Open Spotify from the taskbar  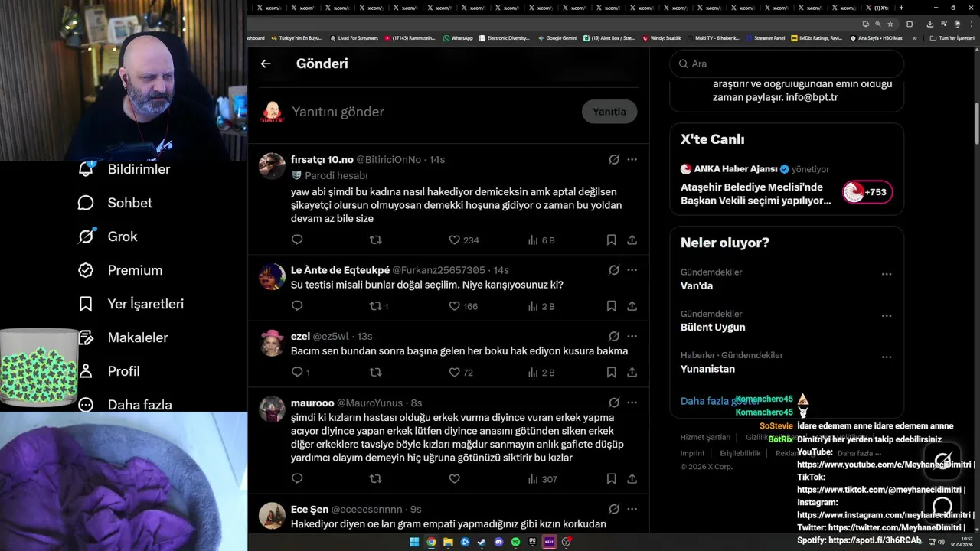(515, 542)
